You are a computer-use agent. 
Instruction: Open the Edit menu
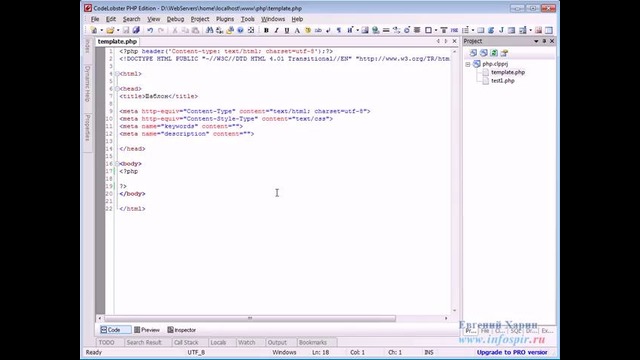(x=111, y=19)
